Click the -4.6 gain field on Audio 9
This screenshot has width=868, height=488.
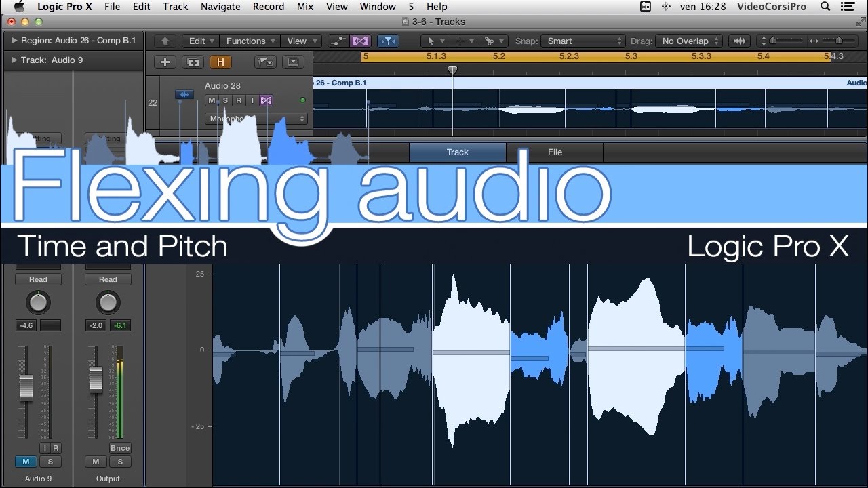(x=26, y=326)
